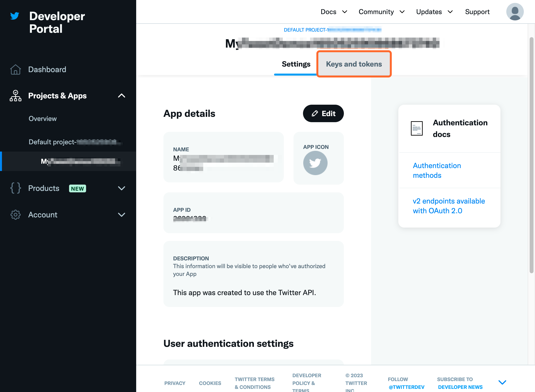Viewport: 535px width, 392px height.
Task: Click the Products curly braces icon
Action: pyautogui.click(x=16, y=188)
